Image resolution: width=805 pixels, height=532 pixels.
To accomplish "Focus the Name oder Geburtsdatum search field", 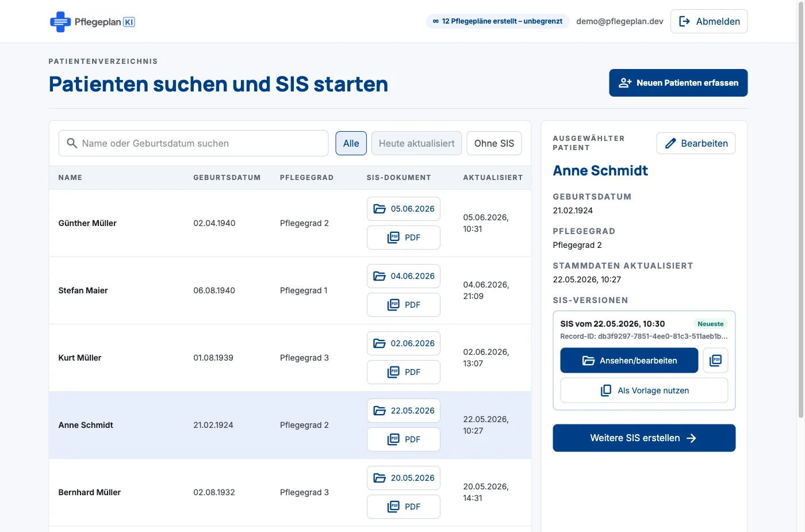I will 193,143.
